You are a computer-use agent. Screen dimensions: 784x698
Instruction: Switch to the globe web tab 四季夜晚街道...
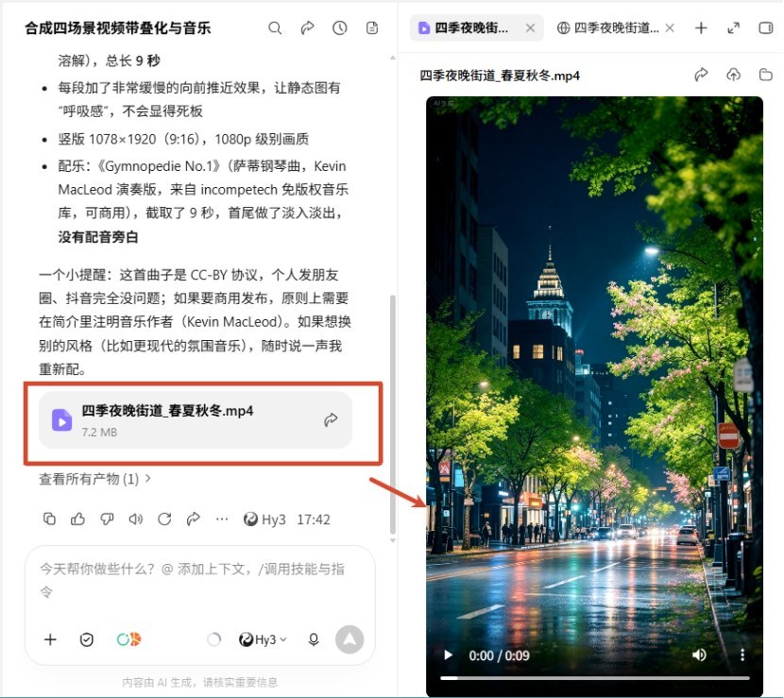click(608, 28)
